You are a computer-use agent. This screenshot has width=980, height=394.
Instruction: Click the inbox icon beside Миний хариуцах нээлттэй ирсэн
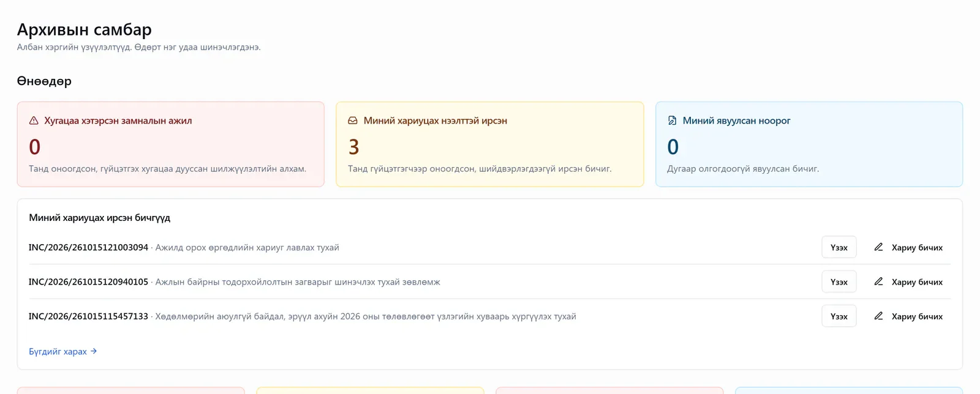(353, 121)
